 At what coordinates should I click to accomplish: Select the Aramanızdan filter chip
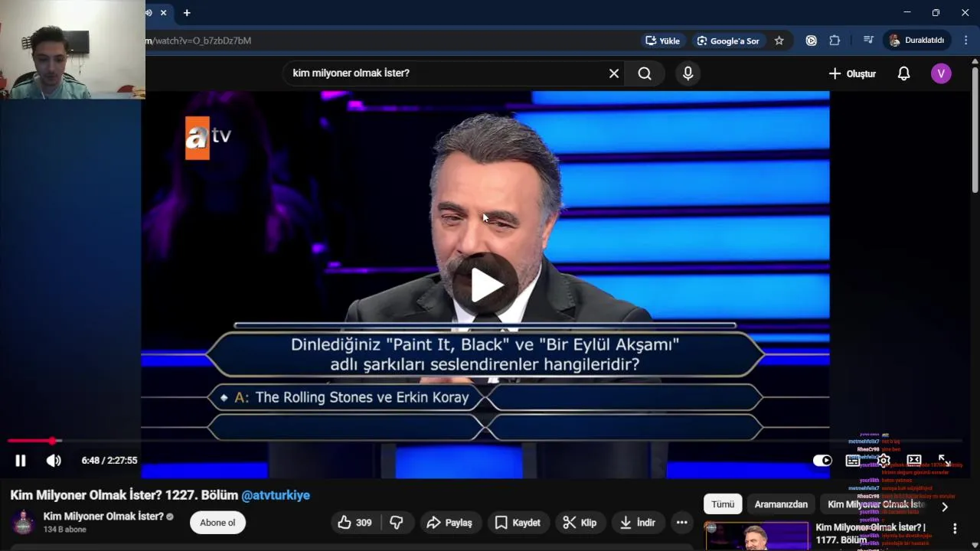tap(781, 504)
